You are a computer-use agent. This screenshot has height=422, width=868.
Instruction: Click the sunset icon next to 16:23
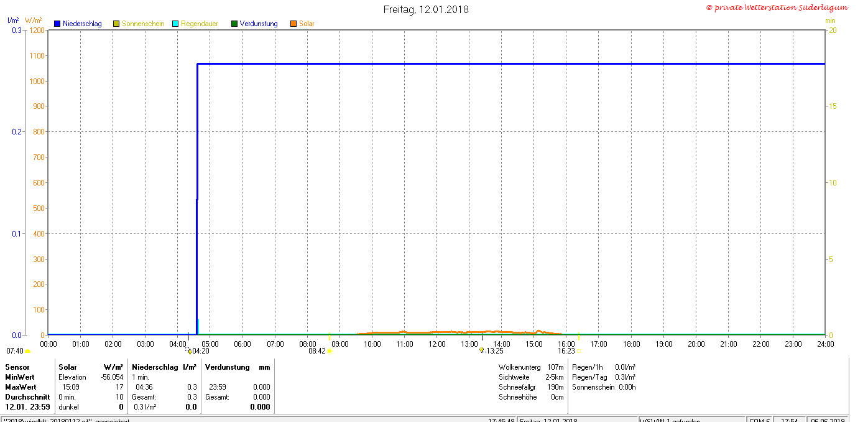coord(578,351)
